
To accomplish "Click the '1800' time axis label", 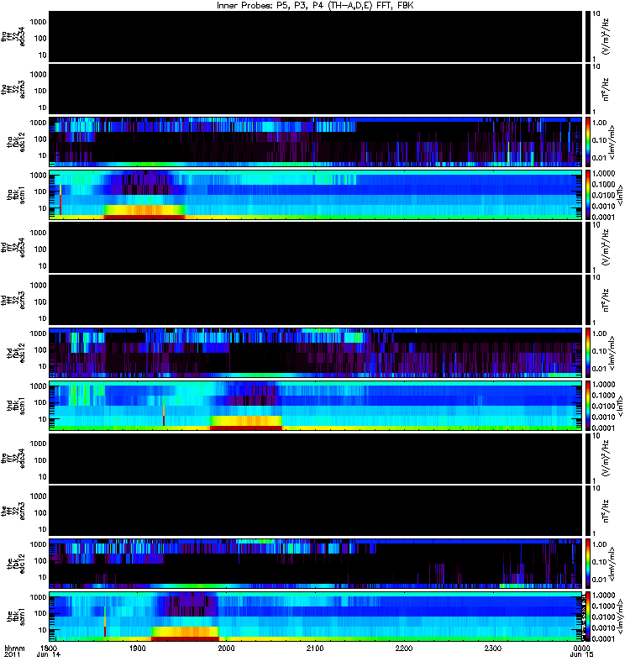I will click(x=49, y=648).
